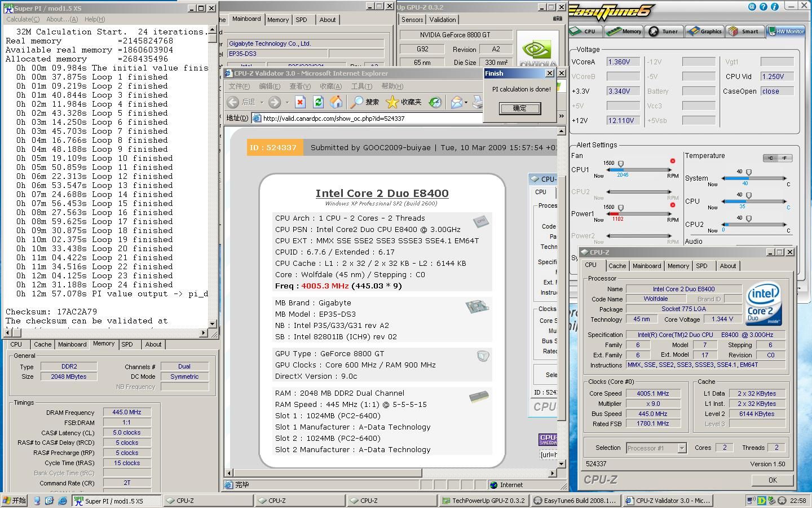Screen dimensions: 812x508
Task: Click the Forward arrow in Internet Explorer
Action: [275, 102]
